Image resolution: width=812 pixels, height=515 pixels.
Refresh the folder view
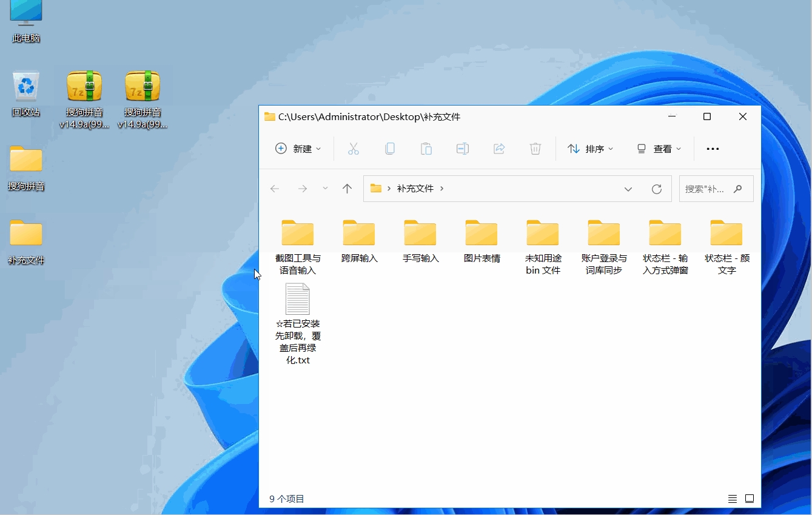pos(657,189)
